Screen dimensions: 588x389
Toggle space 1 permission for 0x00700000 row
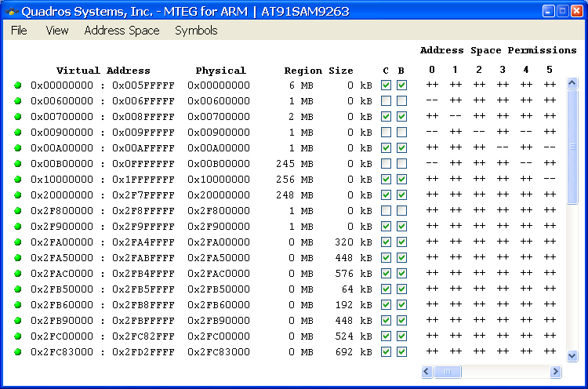[456, 116]
